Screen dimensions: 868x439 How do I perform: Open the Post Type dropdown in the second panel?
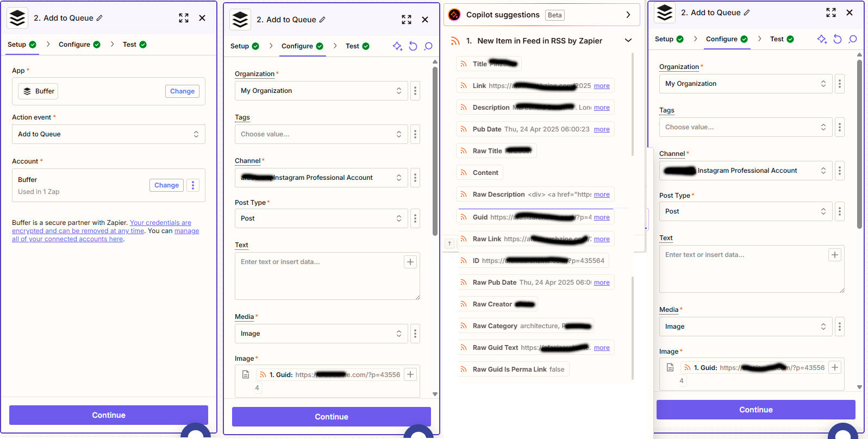(321, 218)
